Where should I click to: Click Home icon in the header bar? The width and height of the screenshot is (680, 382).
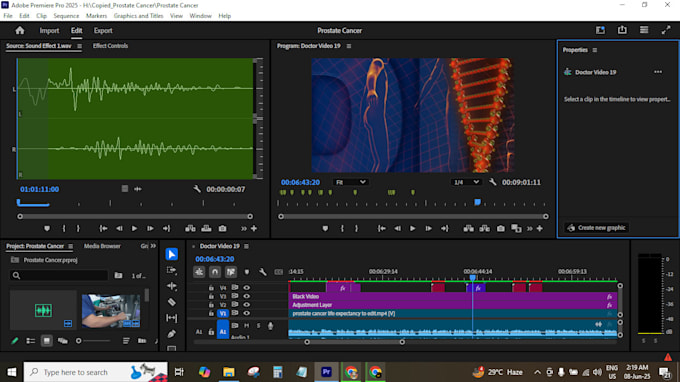pos(20,30)
